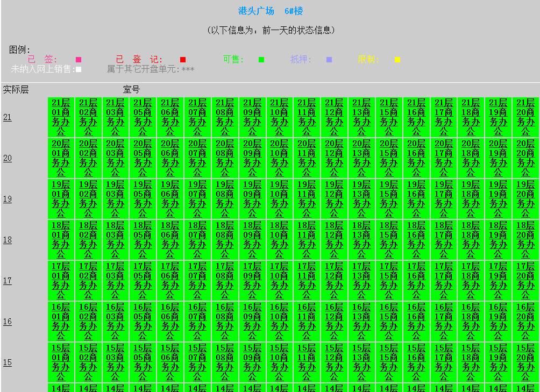Select unit 21层01商务办公
The height and width of the screenshot is (392, 540).
pyautogui.click(x=60, y=117)
